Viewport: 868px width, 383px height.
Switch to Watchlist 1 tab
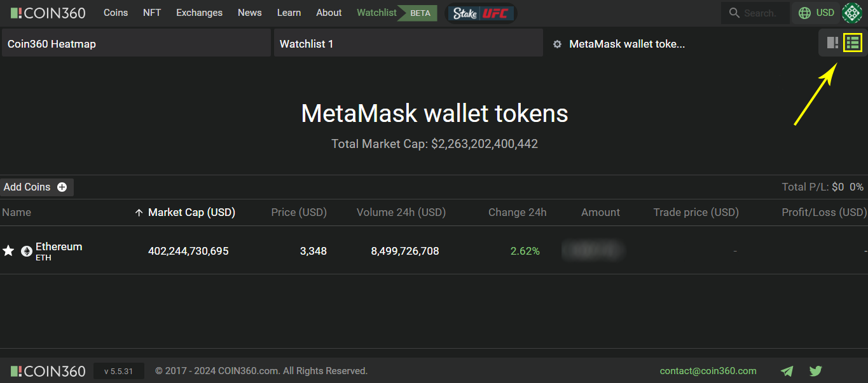tap(408, 43)
